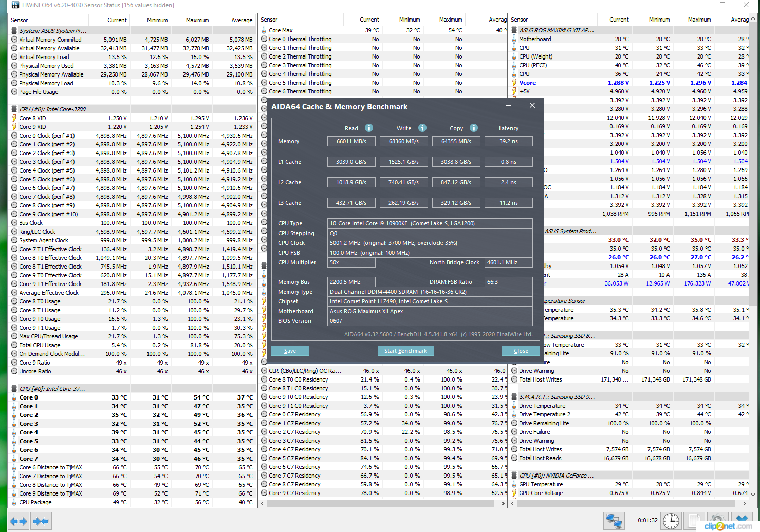The image size is (760, 532).
Task: Click the info icon next to Write
Action: pyautogui.click(x=422, y=128)
